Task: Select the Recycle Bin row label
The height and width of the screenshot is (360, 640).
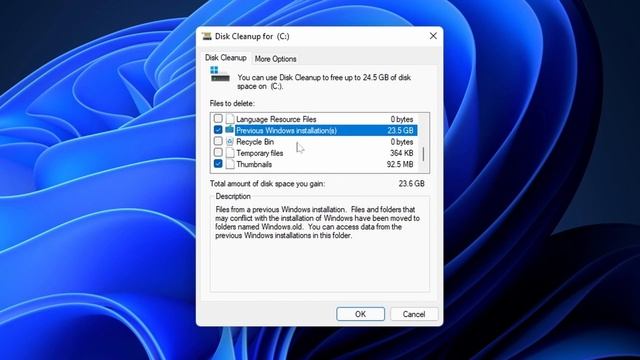Action: (255, 142)
